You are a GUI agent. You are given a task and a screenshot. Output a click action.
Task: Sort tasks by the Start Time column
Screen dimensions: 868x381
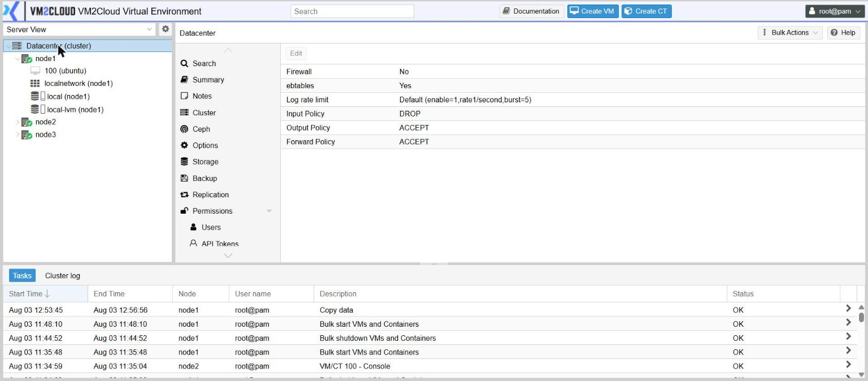(x=45, y=294)
